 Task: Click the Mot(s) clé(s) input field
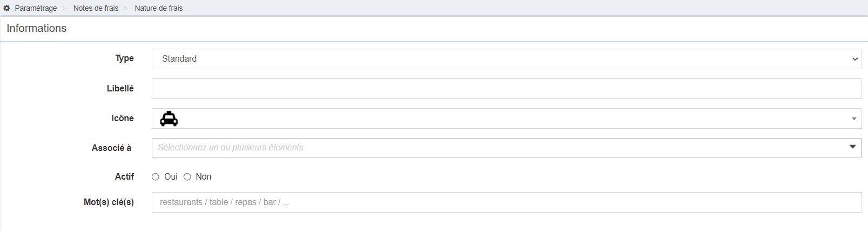pyautogui.click(x=507, y=202)
